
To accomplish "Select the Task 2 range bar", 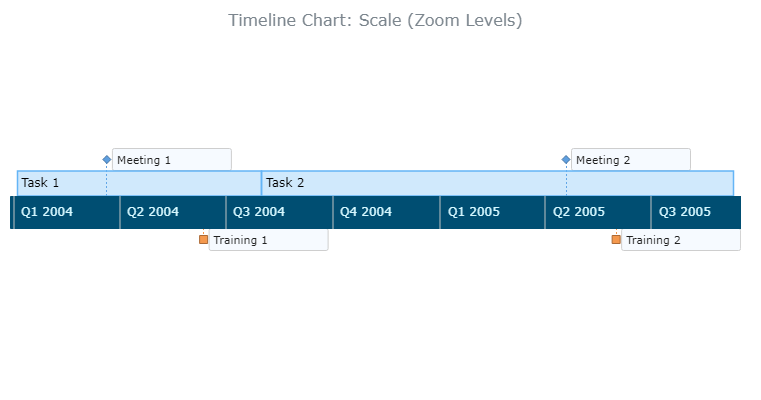I will pos(497,183).
